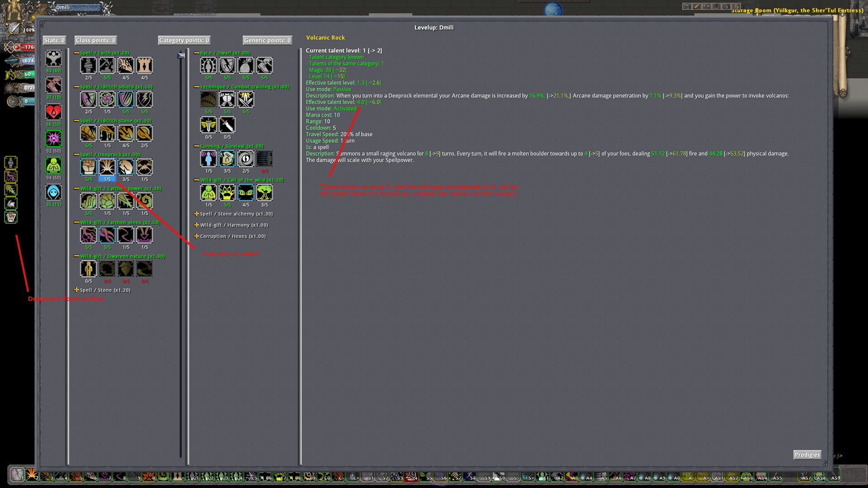The image size is (868, 488).
Task: Expand Corruption / Hexes category
Action: [x=197, y=236]
